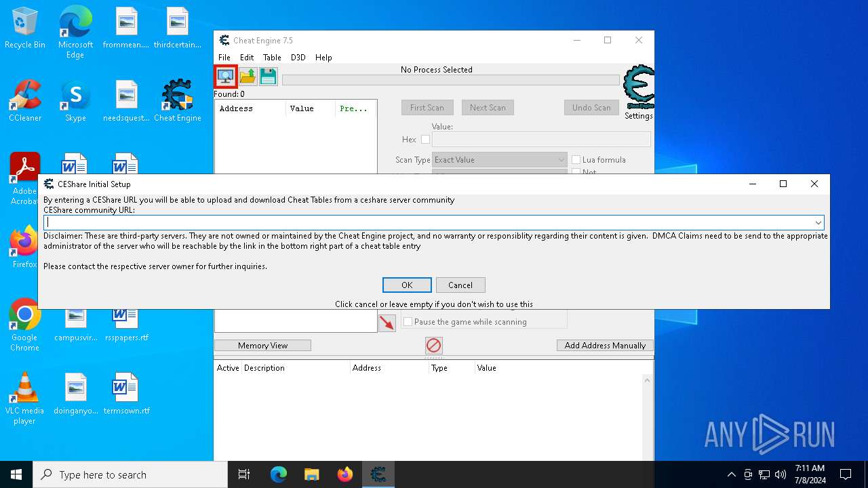Toggle Pause the game while scanning
The height and width of the screenshot is (488, 868).
[408, 322]
